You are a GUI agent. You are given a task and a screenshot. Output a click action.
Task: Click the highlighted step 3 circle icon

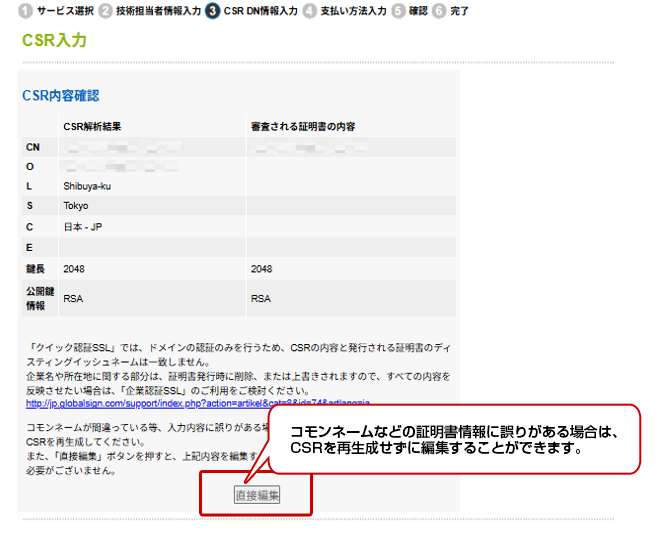pyautogui.click(x=213, y=11)
